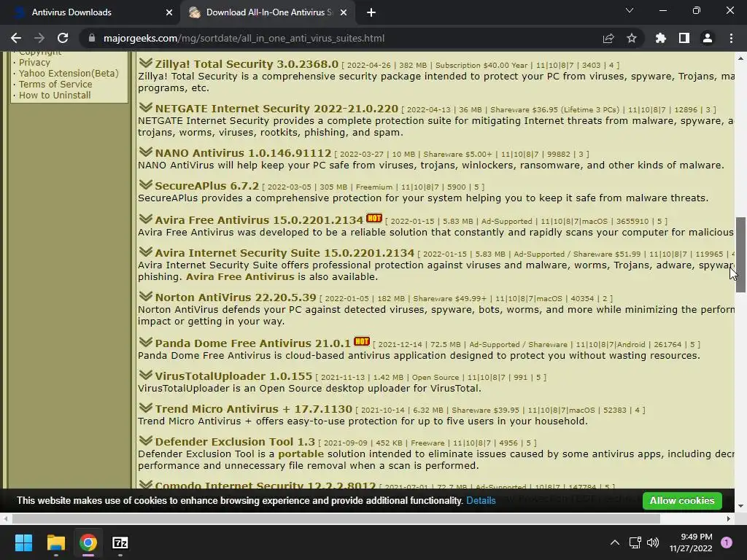Click the Trend Micro Antivirus + arrow icon
The height and width of the screenshot is (560, 747).
145,408
